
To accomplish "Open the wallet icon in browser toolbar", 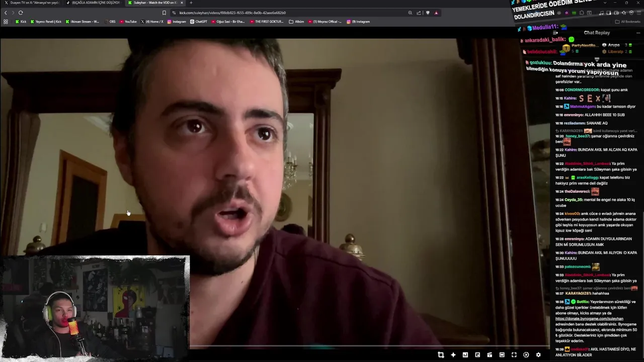I will pos(617,13).
